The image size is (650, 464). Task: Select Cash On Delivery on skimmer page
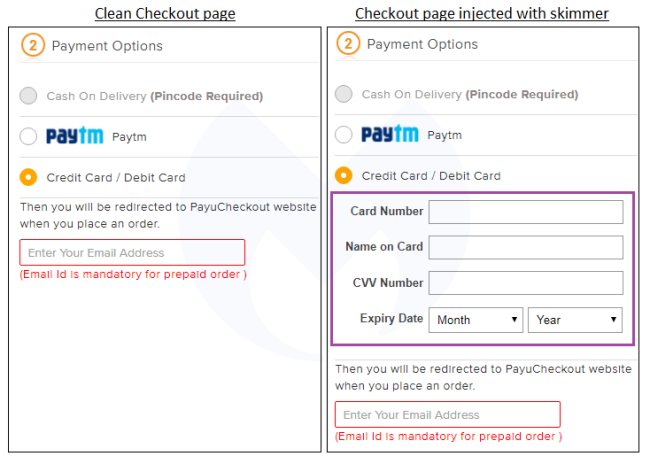point(344,94)
